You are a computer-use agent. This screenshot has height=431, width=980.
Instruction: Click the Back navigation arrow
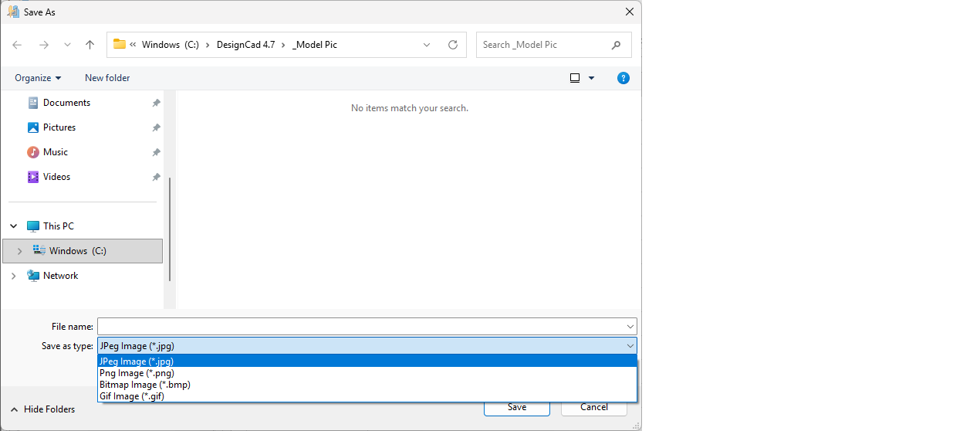pos(17,45)
